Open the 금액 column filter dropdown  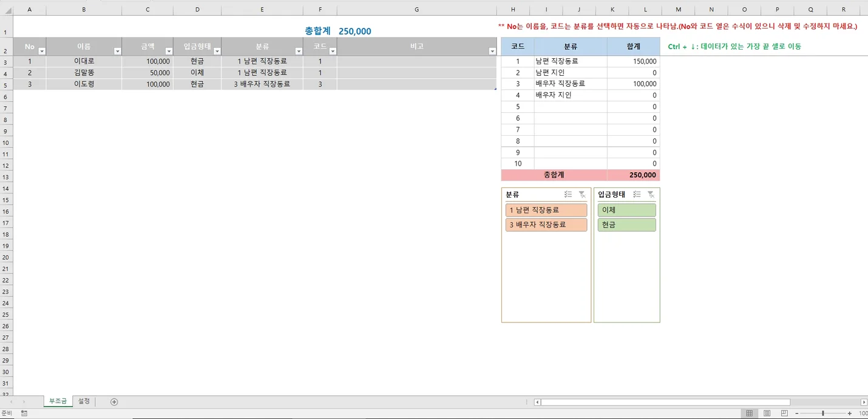coord(169,52)
